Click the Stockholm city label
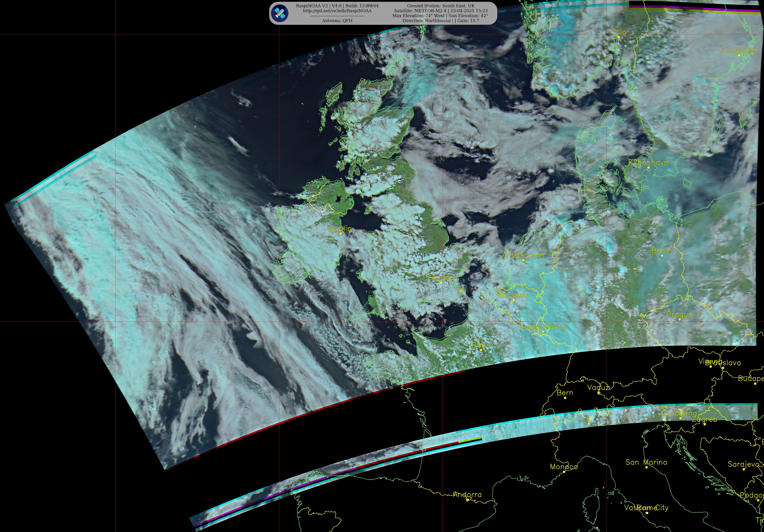This screenshot has height=532, width=764. (739, 50)
